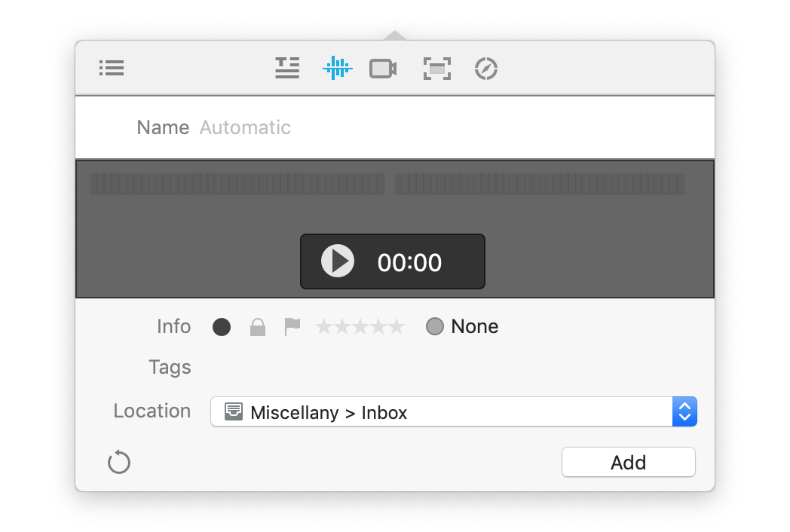
Task: Open the label menu showing None
Action: pyautogui.click(x=462, y=327)
